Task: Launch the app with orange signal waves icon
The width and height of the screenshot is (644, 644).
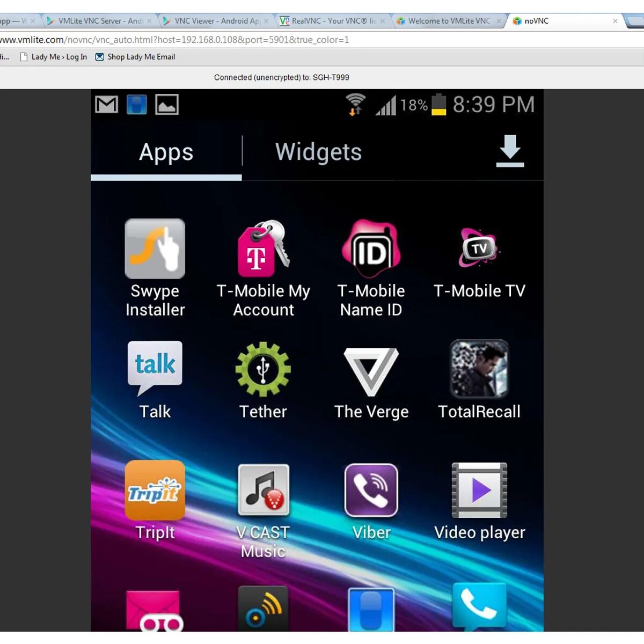Action: tap(263, 609)
